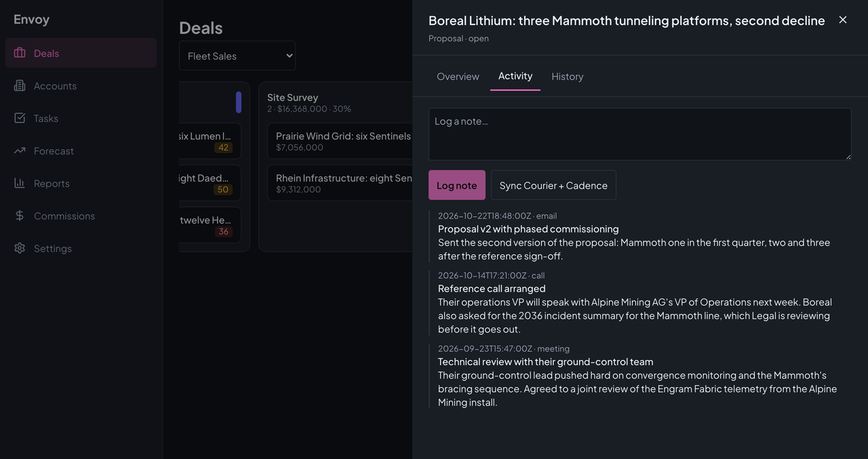Select the Activity tab
868x459 pixels.
(515, 76)
